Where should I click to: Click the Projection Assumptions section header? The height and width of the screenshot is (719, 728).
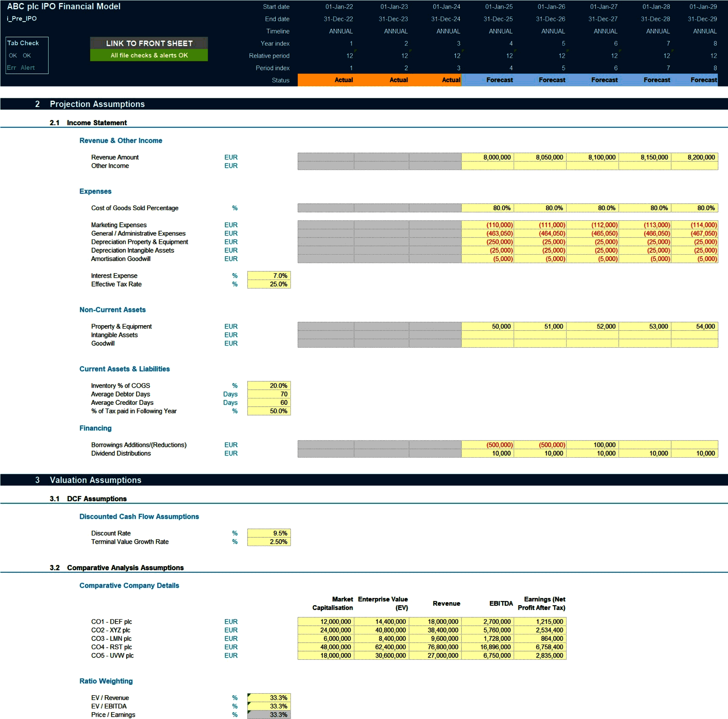click(x=364, y=104)
